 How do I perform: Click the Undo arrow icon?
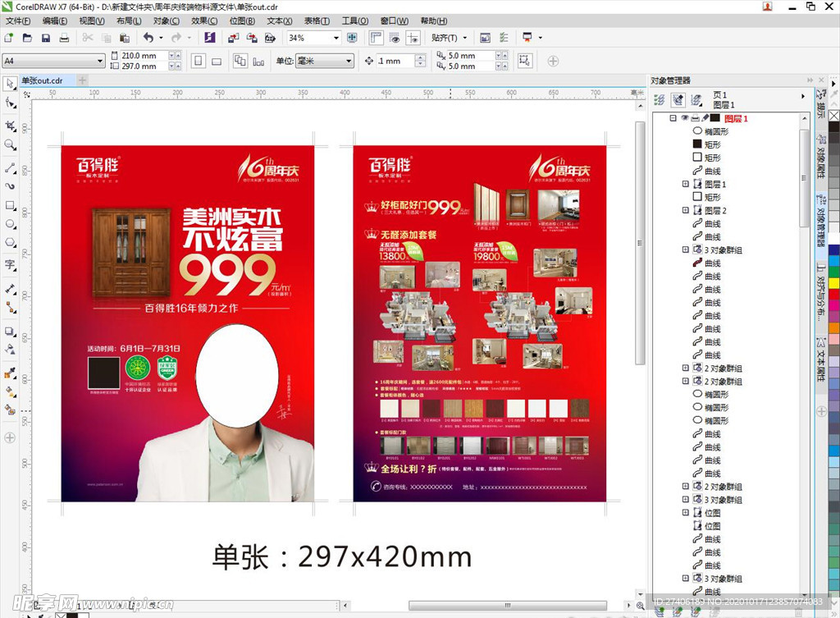tap(148, 38)
